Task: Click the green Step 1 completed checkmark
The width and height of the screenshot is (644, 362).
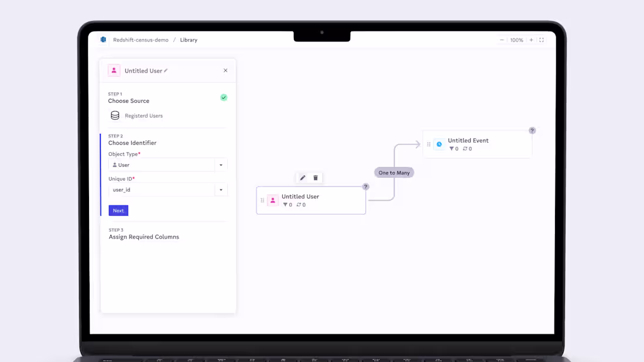Action: (x=224, y=97)
